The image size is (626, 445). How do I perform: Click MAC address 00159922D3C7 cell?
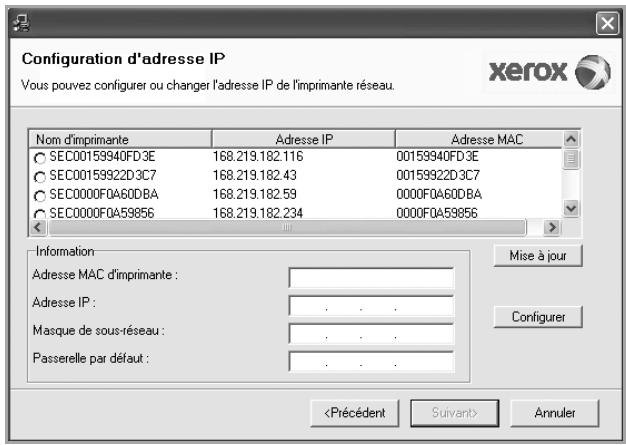pos(438,175)
